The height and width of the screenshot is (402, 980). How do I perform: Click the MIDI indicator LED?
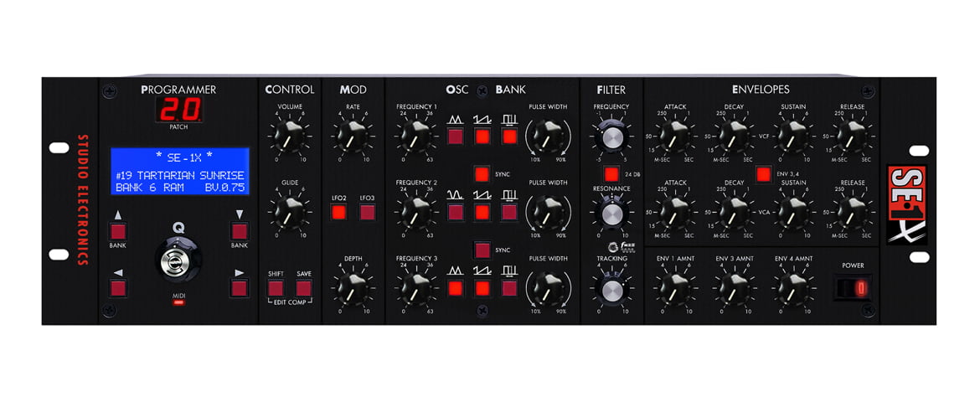[178, 303]
